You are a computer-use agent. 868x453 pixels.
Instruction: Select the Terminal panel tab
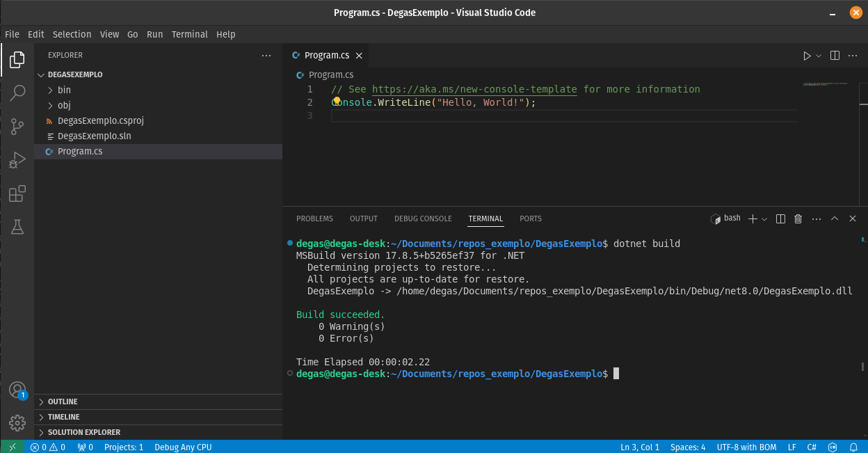pyautogui.click(x=485, y=218)
